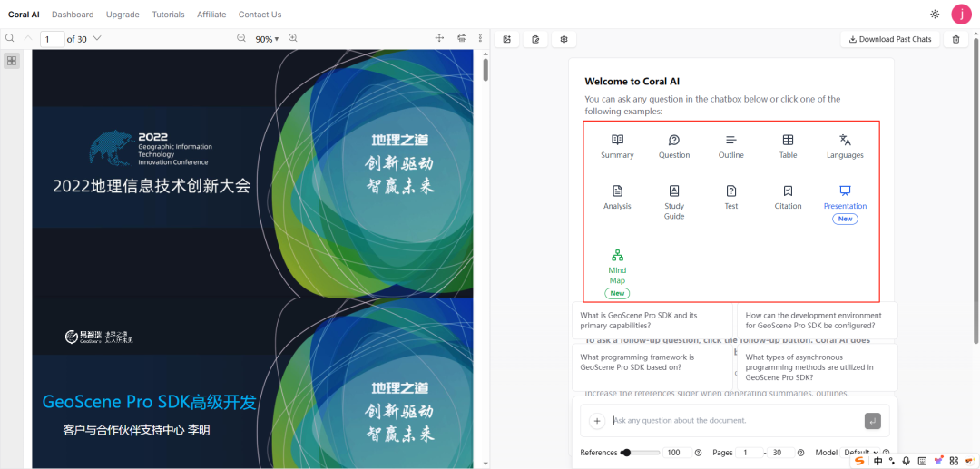Click the image upload icon in chat toolbar
This screenshot has height=469, width=980.
click(x=507, y=39)
